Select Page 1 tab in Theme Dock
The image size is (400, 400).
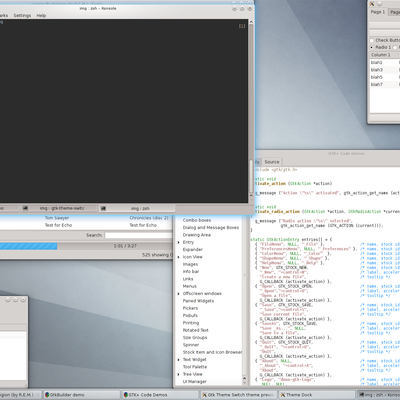coord(378,12)
